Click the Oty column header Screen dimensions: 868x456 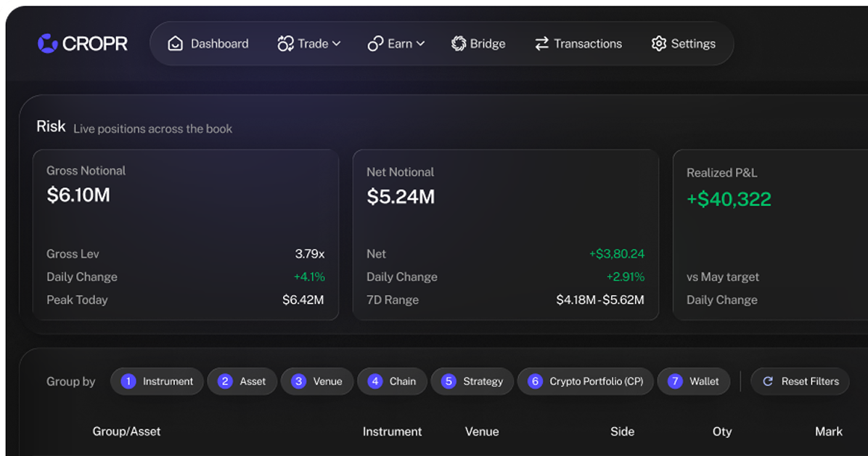722,431
